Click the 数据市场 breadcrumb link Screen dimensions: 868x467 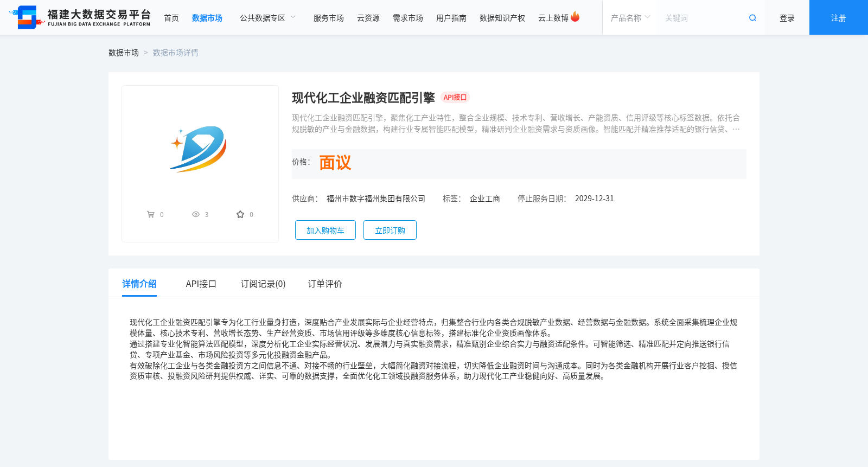pos(124,53)
